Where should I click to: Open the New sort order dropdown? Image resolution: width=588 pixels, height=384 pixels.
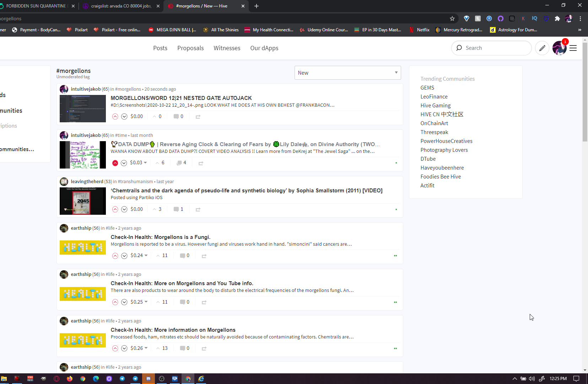(347, 73)
